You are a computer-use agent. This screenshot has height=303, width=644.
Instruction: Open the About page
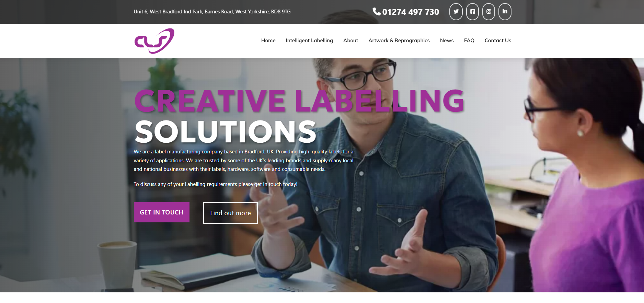click(350, 40)
